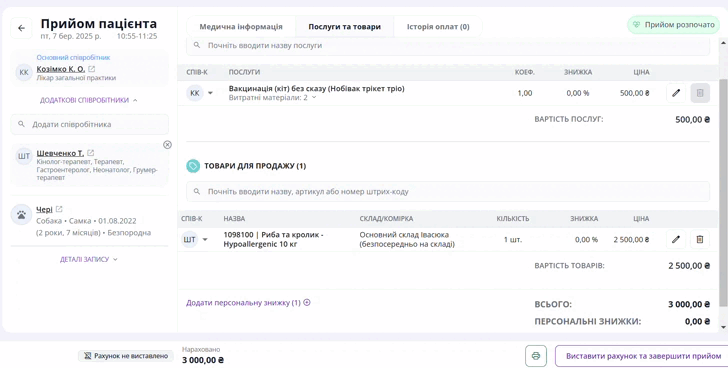Edit the vaccination service with pencil icon

(x=676, y=93)
